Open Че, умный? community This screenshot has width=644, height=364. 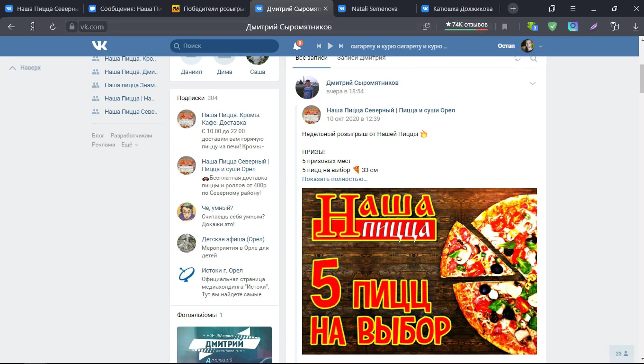point(217,208)
